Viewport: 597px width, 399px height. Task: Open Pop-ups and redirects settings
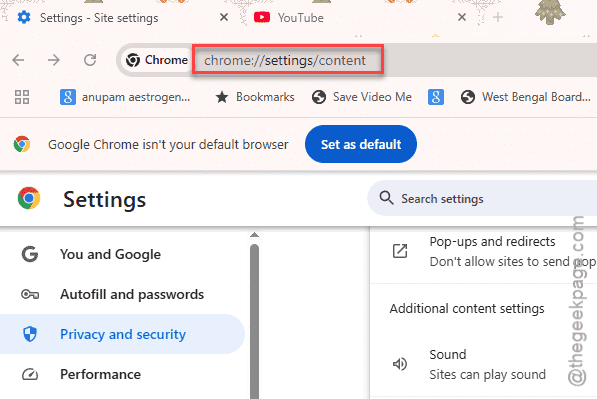tap(484, 251)
